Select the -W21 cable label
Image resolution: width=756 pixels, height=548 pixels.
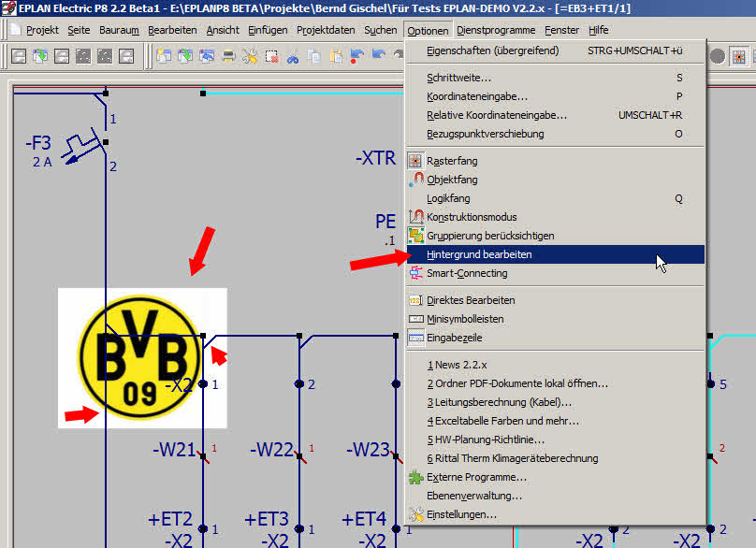pyautogui.click(x=174, y=450)
